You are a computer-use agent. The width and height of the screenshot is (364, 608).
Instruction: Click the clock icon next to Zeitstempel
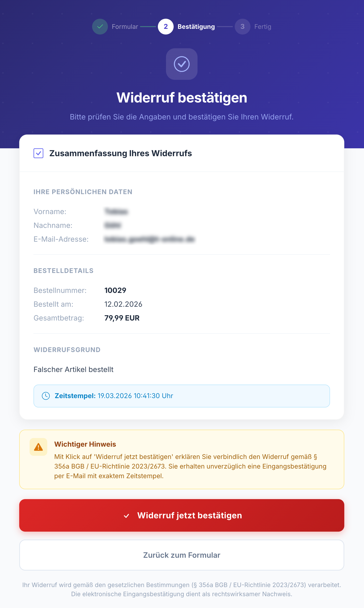coord(46,396)
